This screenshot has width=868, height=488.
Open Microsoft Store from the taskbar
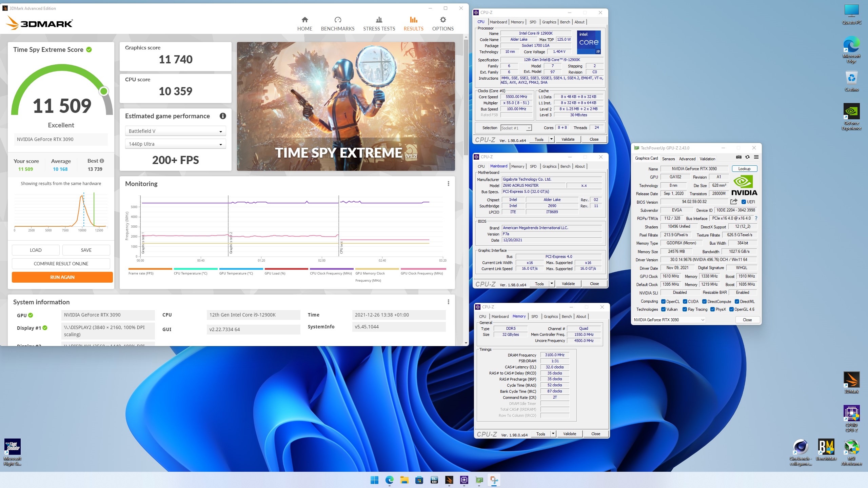419,480
